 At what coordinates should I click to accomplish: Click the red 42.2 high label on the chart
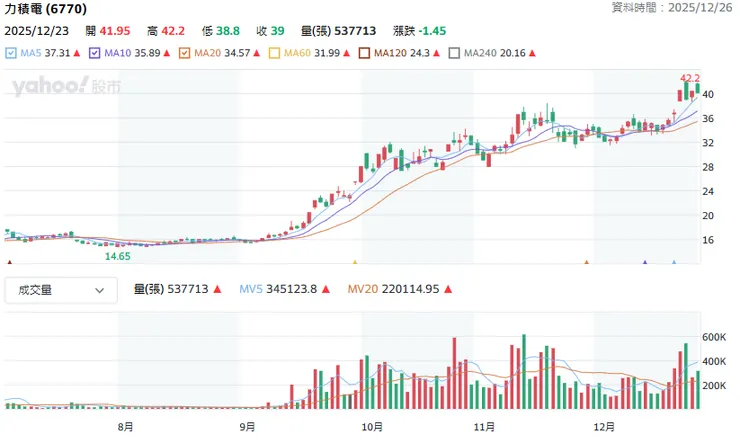[x=690, y=78]
